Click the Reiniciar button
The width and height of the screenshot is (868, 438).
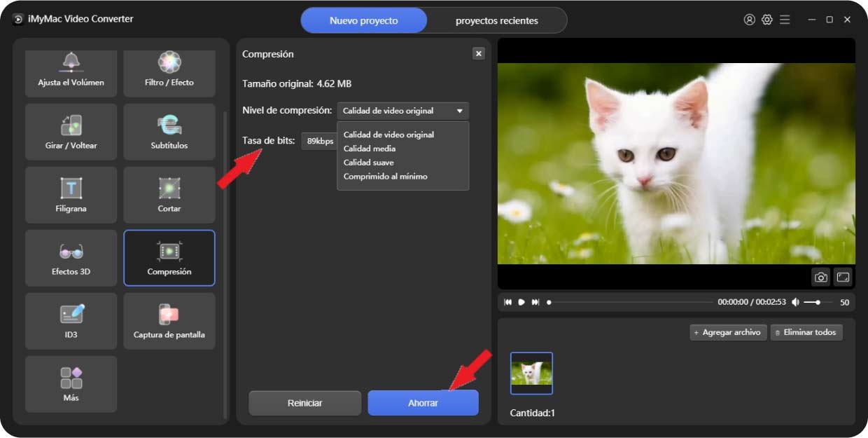click(x=305, y=403)
